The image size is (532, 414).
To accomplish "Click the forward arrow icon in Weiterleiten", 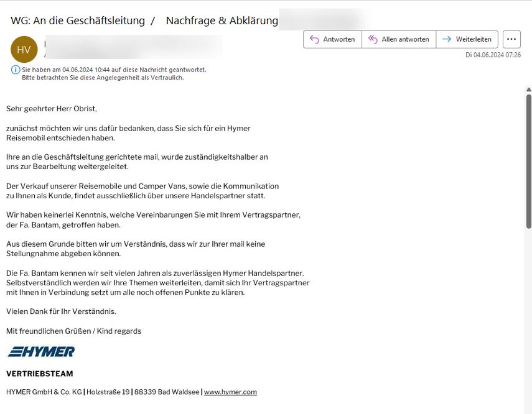I will coord(446,39).
